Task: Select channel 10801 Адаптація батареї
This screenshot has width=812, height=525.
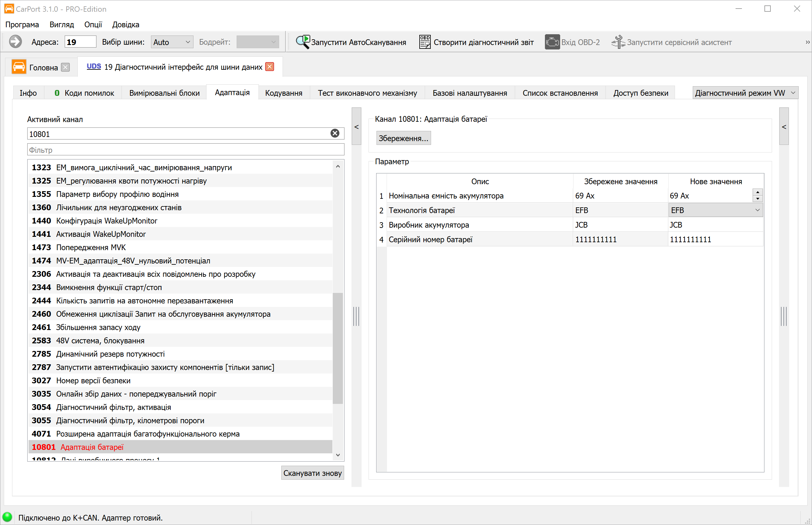Action: tap(180, 447)
